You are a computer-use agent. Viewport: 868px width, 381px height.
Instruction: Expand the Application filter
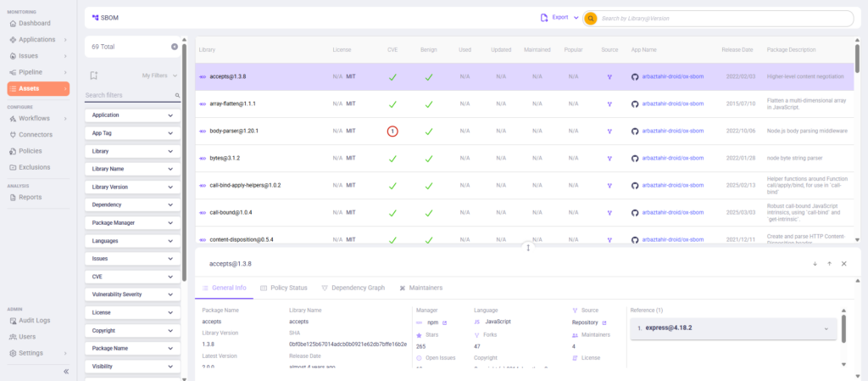pyautogui.click(x=133, y=115)
